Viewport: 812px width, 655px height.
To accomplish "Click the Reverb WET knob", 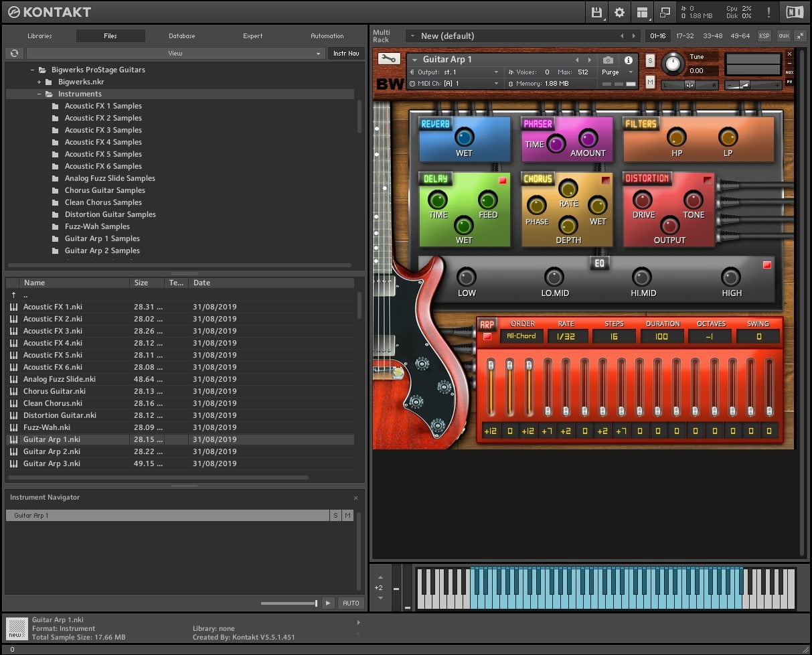I will pyautogui.click(x=464, y=137).
